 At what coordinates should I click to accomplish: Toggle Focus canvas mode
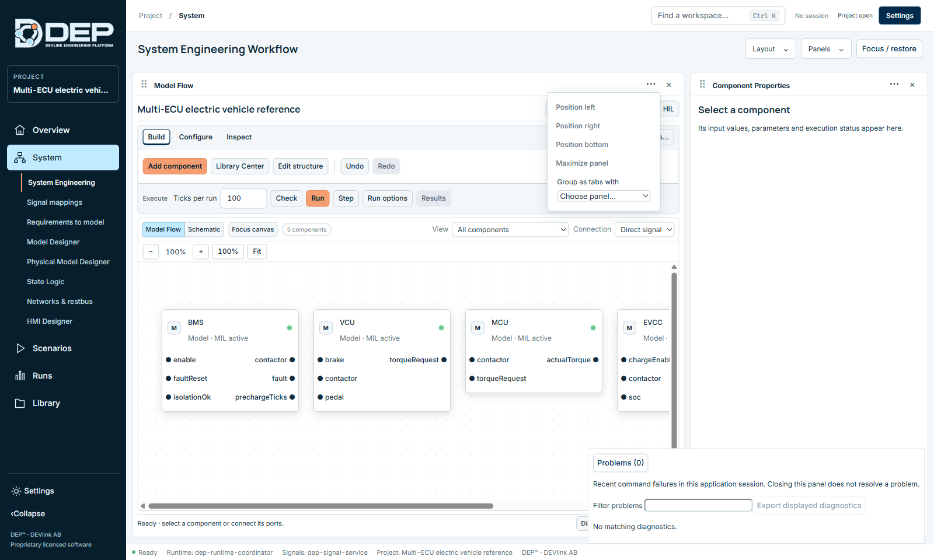coord(253,229)
